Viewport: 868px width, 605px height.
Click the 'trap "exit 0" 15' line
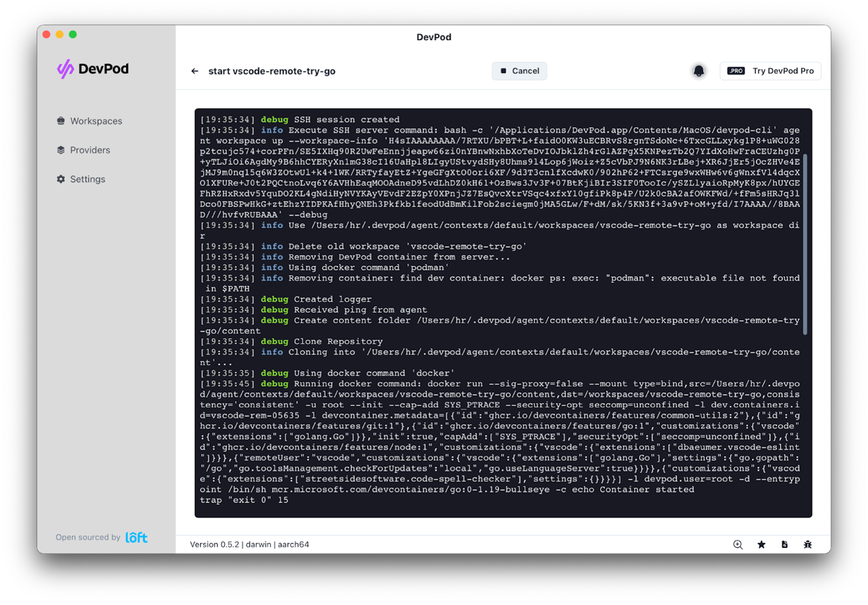[244, 501]
